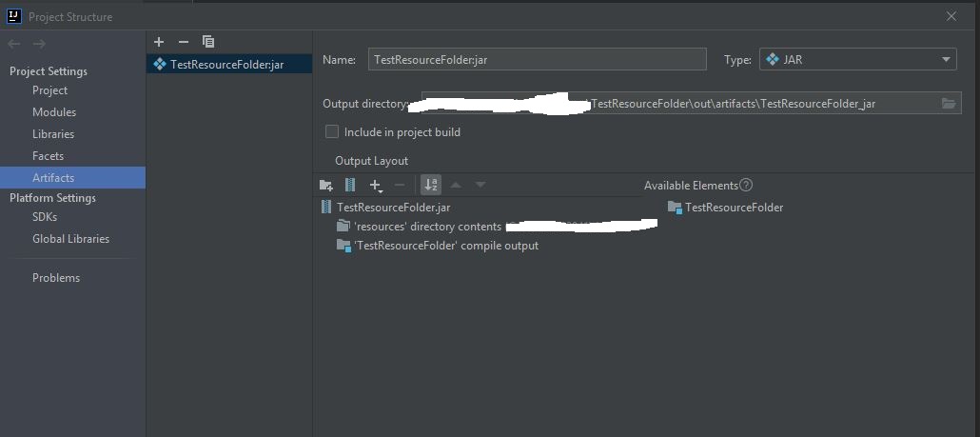This screenshot has height=437, width=980.
Task: Go back with the left arrow
Action: pyautogui.click(x=13, y=44)
